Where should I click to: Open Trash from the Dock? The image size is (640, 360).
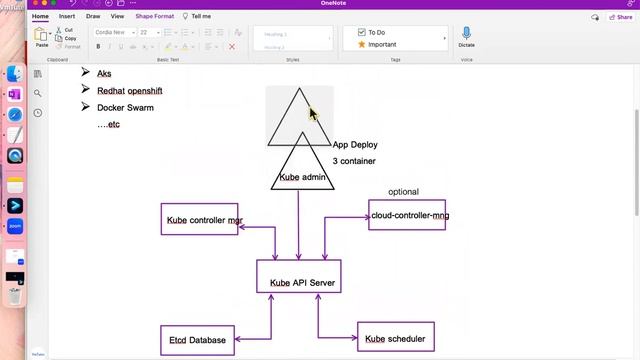click(15, 296)
